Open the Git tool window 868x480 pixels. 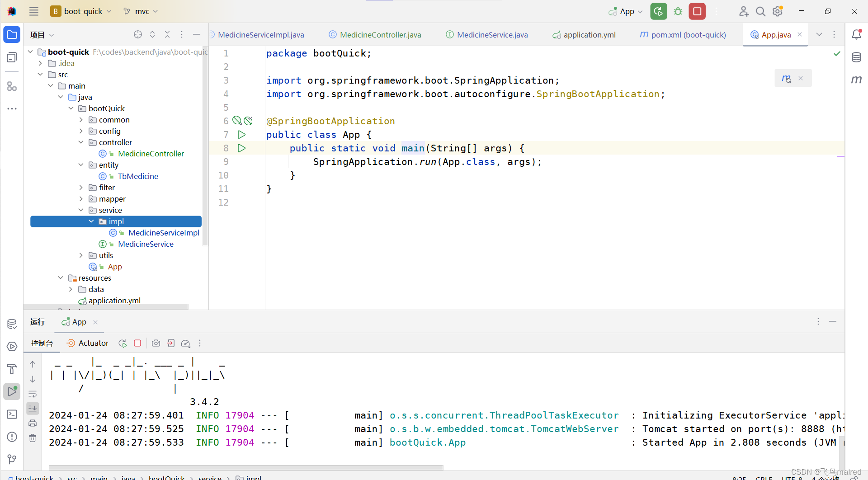(x=12, y=459)
